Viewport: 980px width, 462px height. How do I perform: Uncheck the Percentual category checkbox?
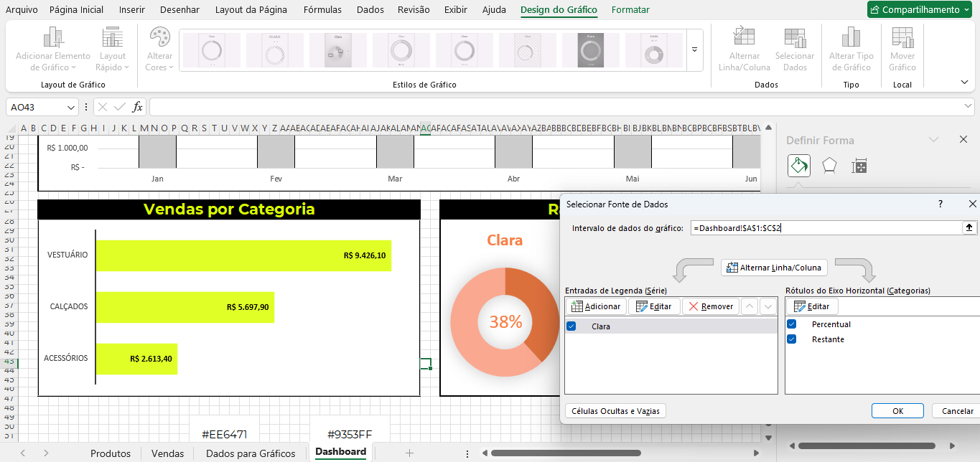coord(792,324)
